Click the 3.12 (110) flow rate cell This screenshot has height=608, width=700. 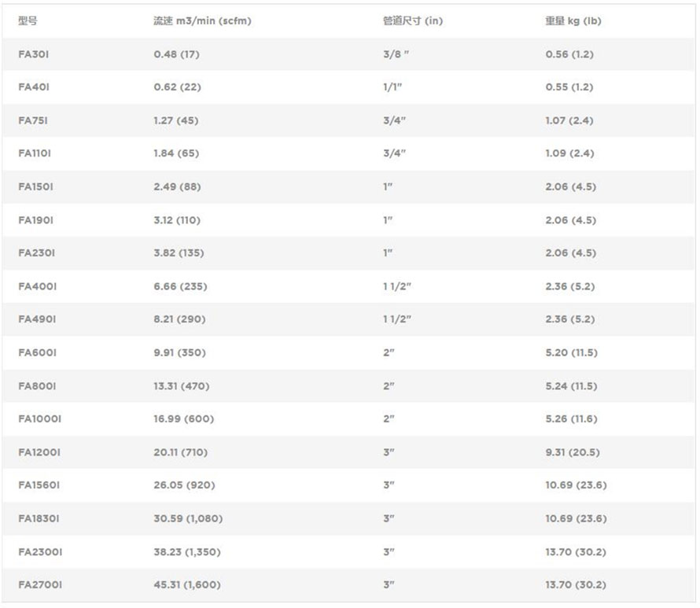pos(177,220)
